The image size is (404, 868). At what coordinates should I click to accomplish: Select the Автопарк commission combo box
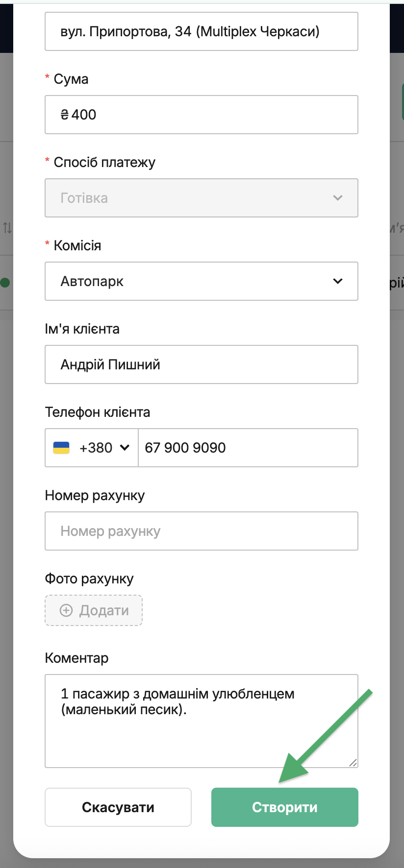[x=202, y=281]
